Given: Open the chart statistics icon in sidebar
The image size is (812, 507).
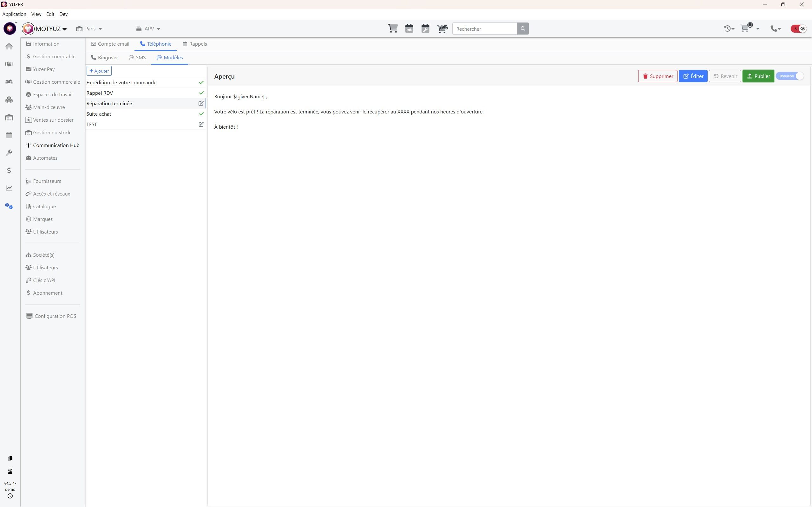Looking at the screenshot, I should click(x=9, y=188).
